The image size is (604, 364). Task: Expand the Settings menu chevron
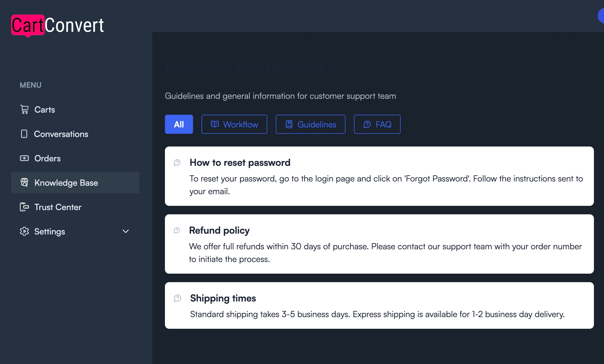click(126, 231)
